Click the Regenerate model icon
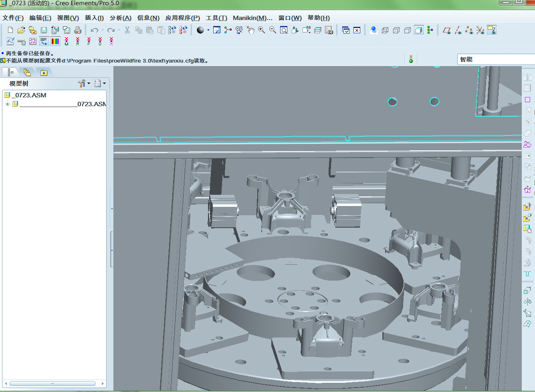Image resolution: width=535 pixels, height=392 pixels. 172,30
